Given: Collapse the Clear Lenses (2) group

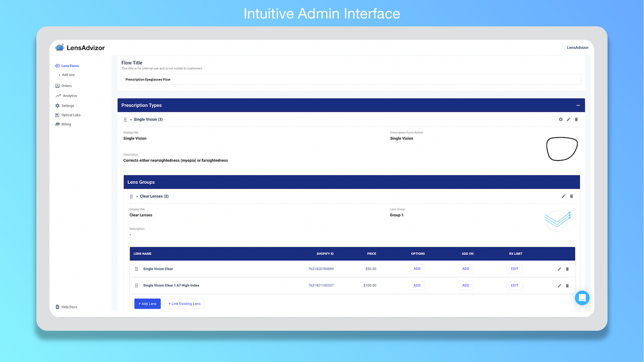Looking at the screenshot, I should (137, 197).
